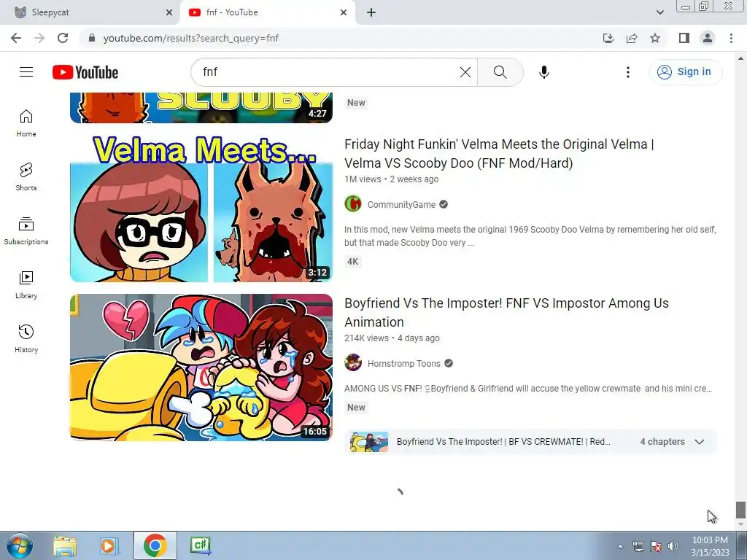Open the Windows Start orb
Image resolution: width=747 pixels, height=560 pixels.
20,545
